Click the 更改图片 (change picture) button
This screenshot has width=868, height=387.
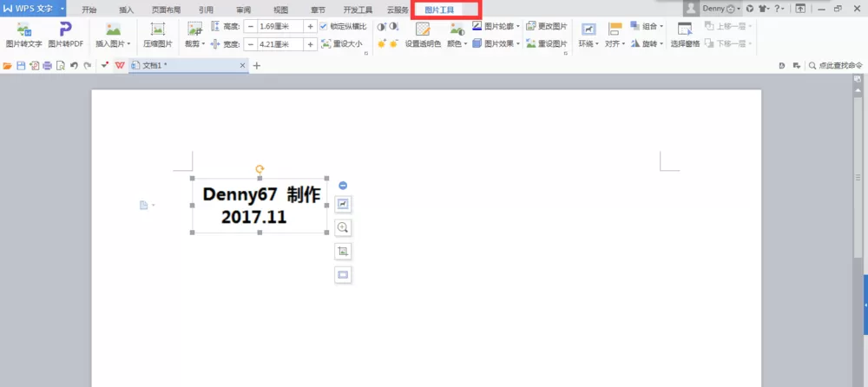tap(547, 26)
